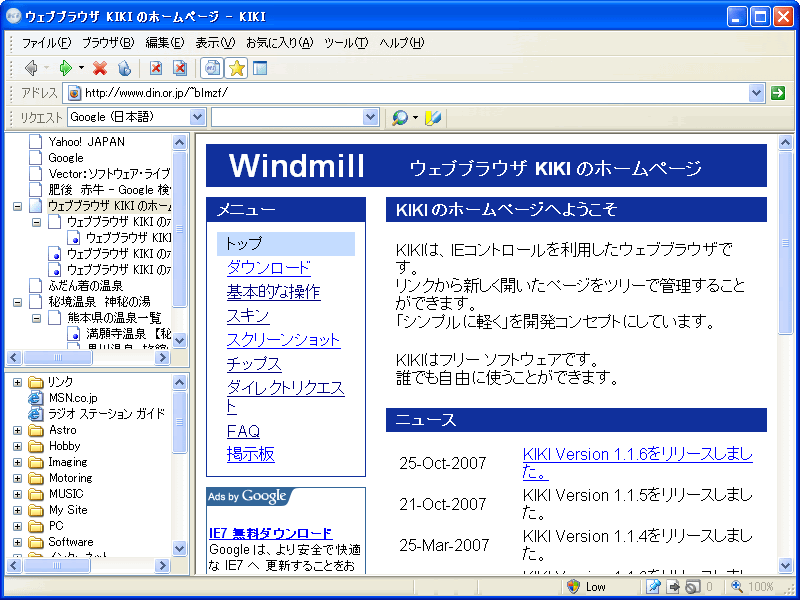Click the gray Back arrow in the toolbar
The height and width of the screenshot is (600, 800).
(x=31, y=68)
